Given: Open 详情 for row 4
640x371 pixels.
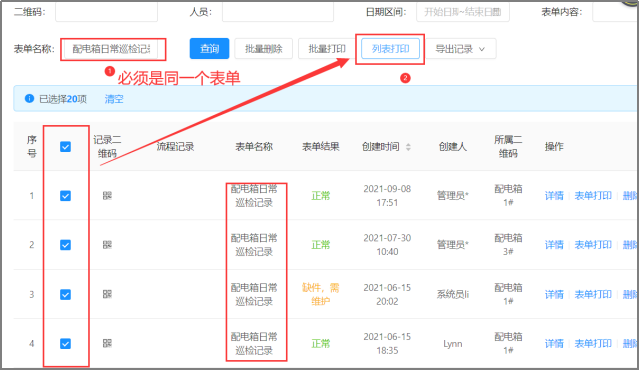Looking at the screenshot, I should click(x=554, y=344).
